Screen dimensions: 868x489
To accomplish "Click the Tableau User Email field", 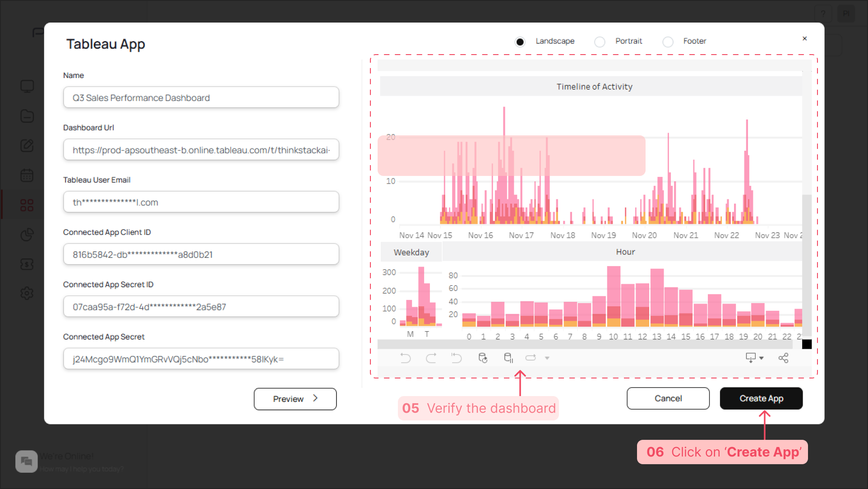I will pyautogui.click(x=201, y=202).
